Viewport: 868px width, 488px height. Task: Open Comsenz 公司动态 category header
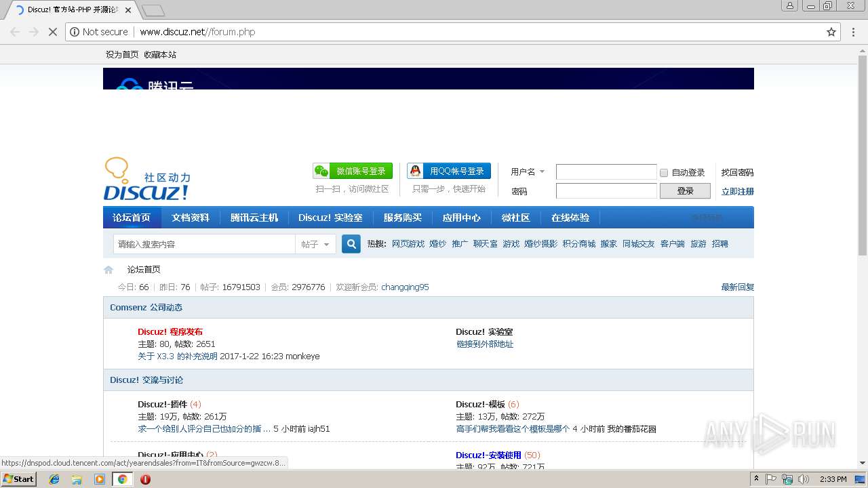[x=146, y=308]
